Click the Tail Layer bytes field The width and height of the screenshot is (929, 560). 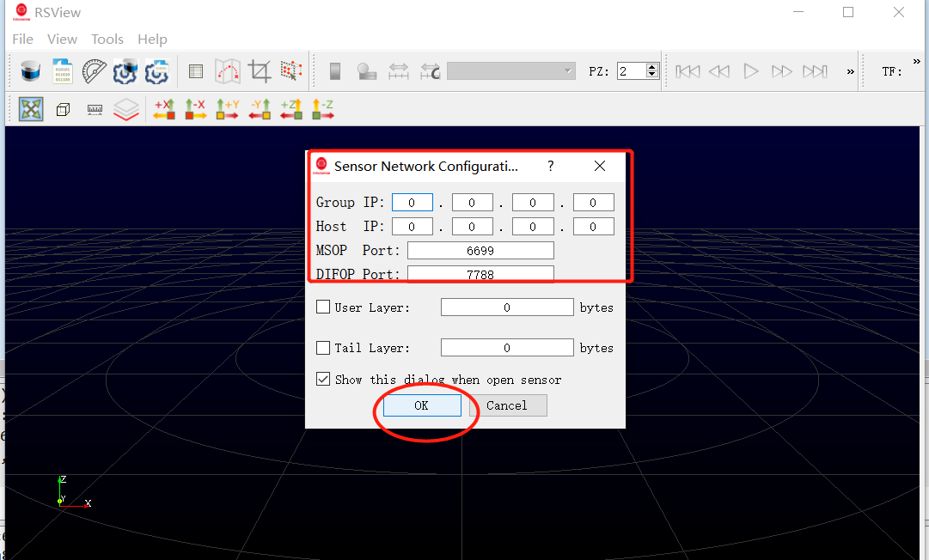pyautogui.click(x=507, y=348)
